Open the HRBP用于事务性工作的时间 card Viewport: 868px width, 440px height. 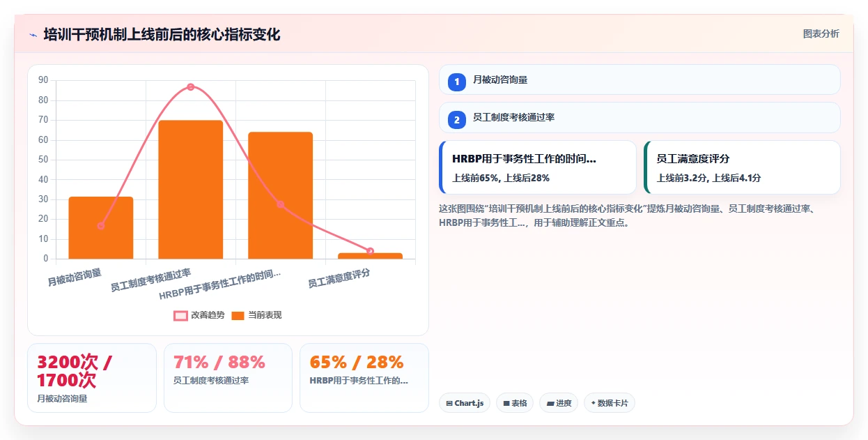538,167
